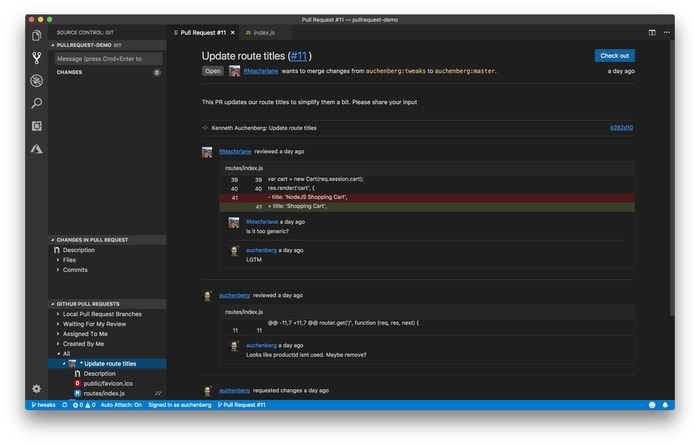Expand the Files tree node
This screenshot has width=700, height=446.
58,260
